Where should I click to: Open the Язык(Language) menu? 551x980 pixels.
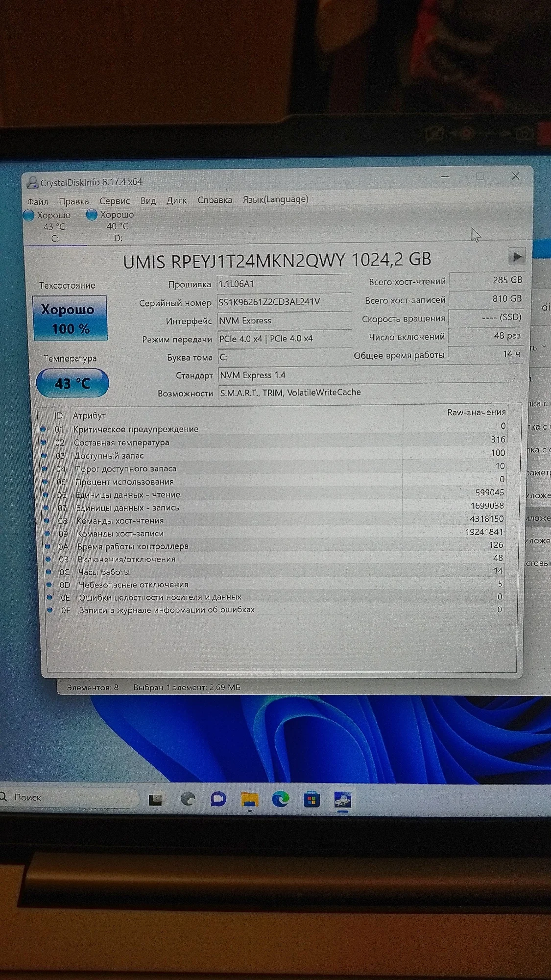276,199
